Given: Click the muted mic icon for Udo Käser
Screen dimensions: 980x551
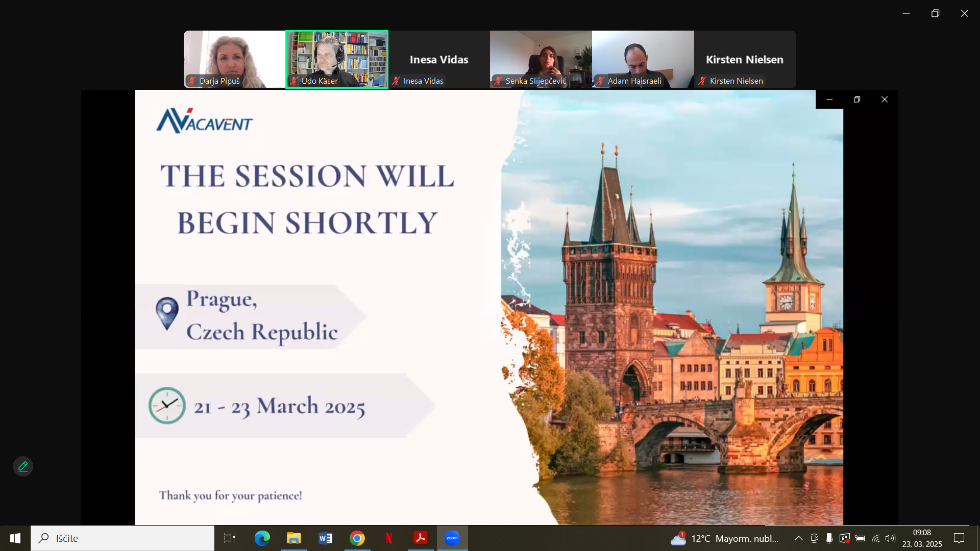Looking at the screenshot, I should pos(295,81).
